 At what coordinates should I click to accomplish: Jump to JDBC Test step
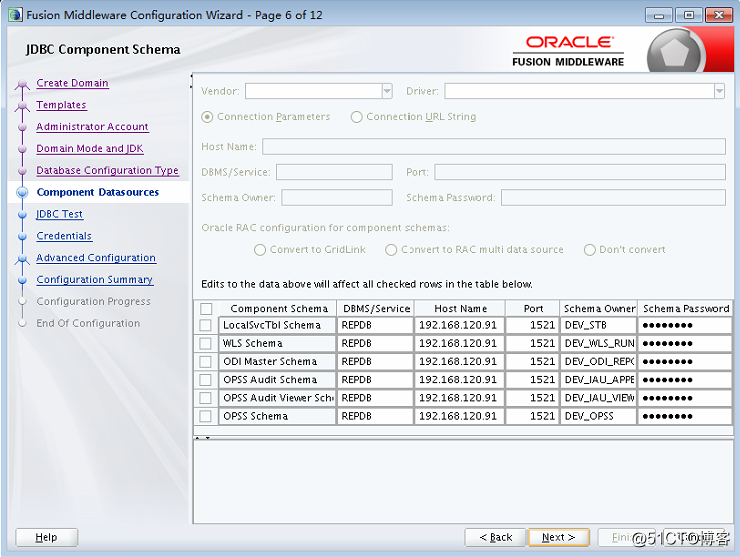(x=59, y=214)
